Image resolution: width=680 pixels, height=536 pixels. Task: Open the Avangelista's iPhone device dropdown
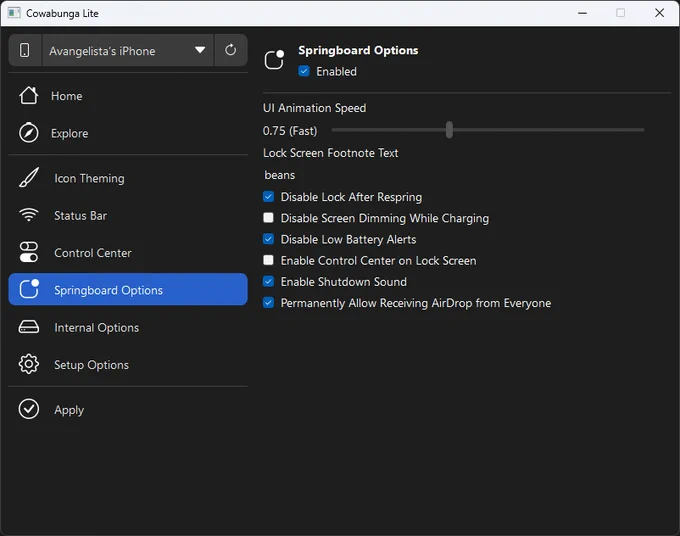128,50
